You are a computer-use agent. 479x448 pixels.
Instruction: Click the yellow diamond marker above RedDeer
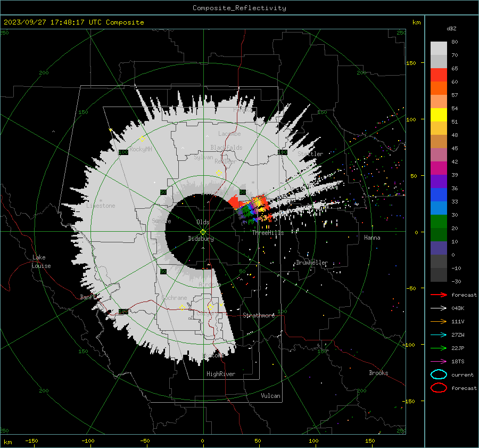coord(219,173)
